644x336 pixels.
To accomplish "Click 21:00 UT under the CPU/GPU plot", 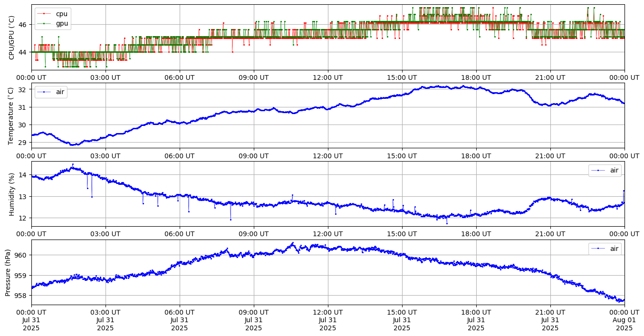I will tap(550, 77).
